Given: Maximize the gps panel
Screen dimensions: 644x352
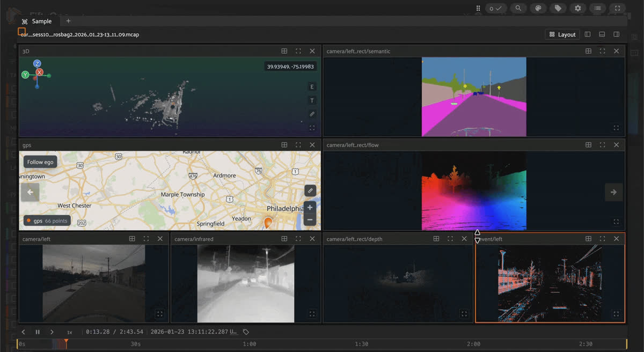Looking at the screenshot, I should [x=298, y=145].
